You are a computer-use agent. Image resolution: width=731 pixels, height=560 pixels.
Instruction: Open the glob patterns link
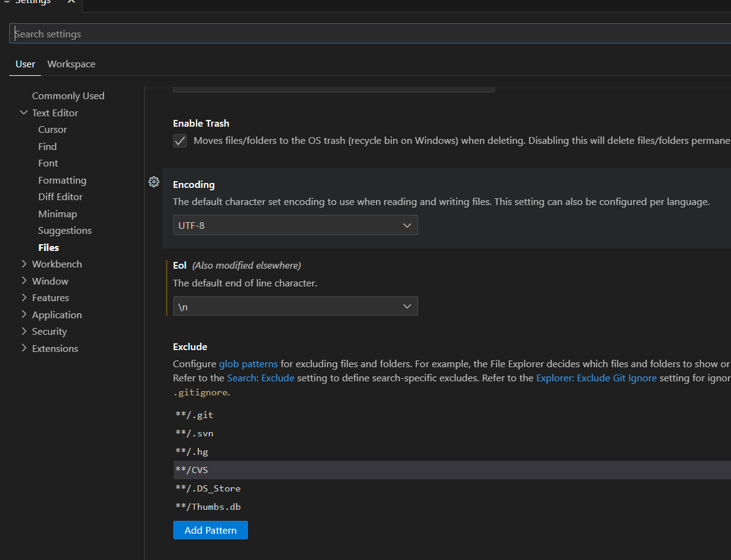coord(248,364)
